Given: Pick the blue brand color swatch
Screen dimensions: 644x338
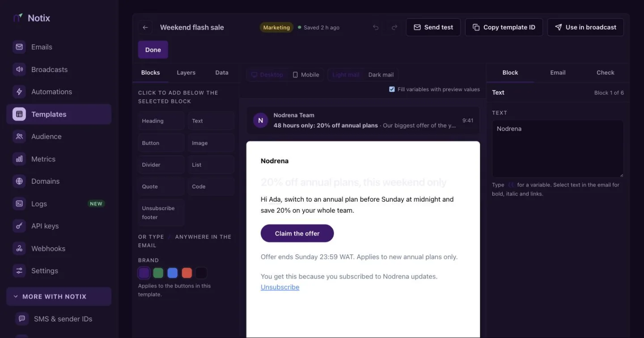Looking at the screenshot, I should [173, 273].
